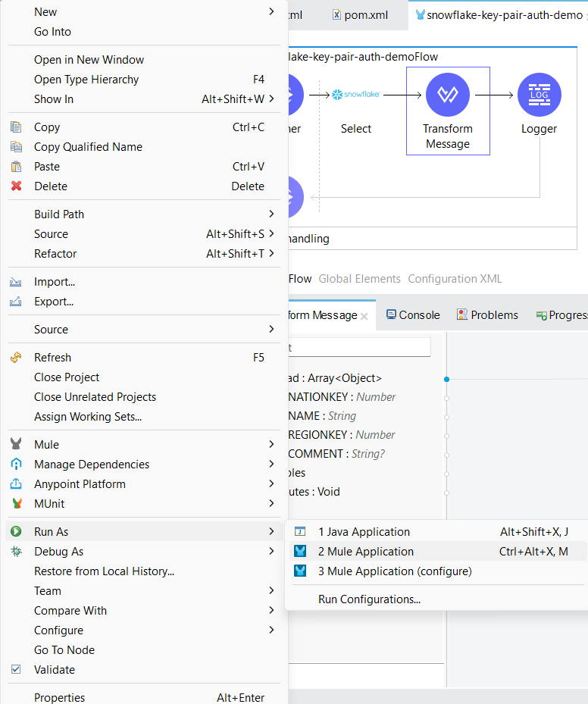Screen dimensions: 588x704
Task: Toggle the Validate checkbox menu item
Action: pos(54,670)
